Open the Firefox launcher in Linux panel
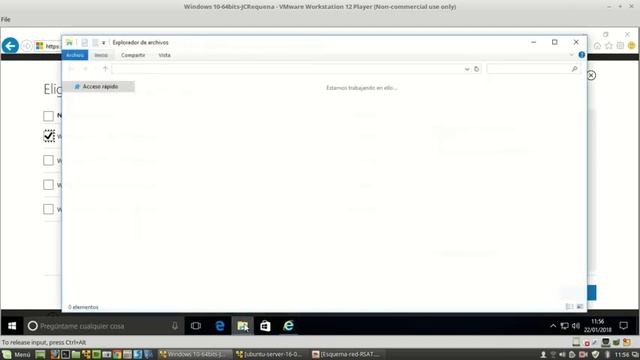The height and width of the screenshot is (360, 640). pyautogui.click(x=55, y=354)
